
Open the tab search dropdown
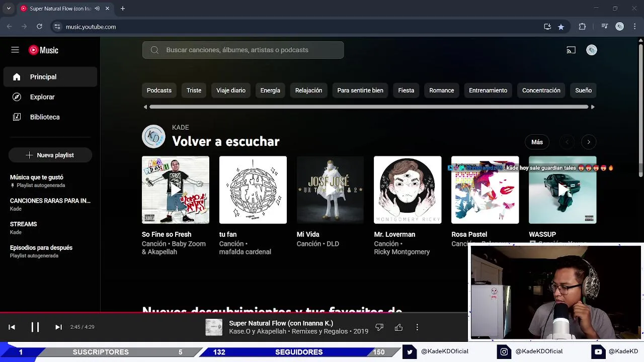point(9,9)
